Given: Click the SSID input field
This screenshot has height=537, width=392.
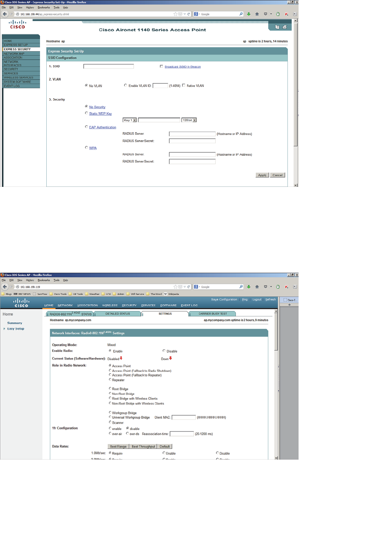Looking at the screenshot, I should pos(109,66).
